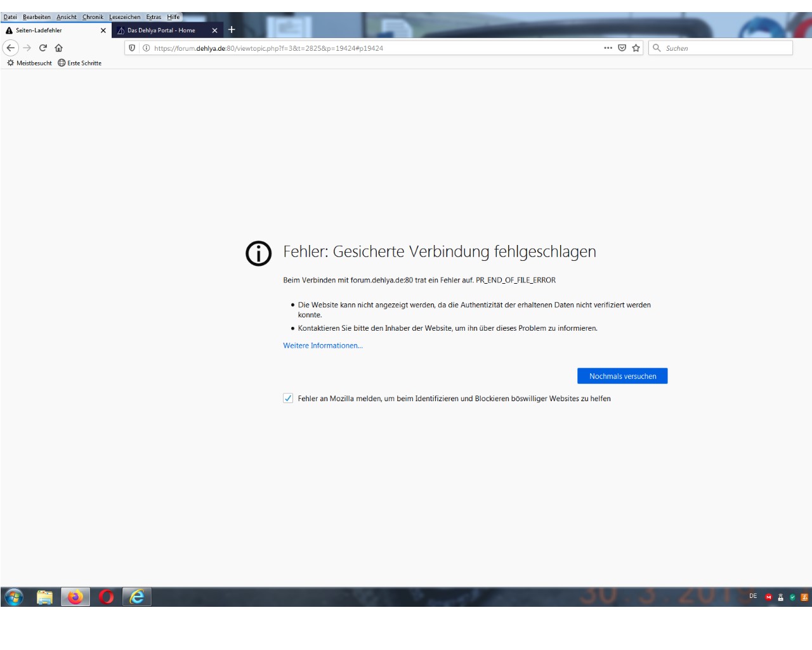Open the Chronik menu

pos(93,17)
